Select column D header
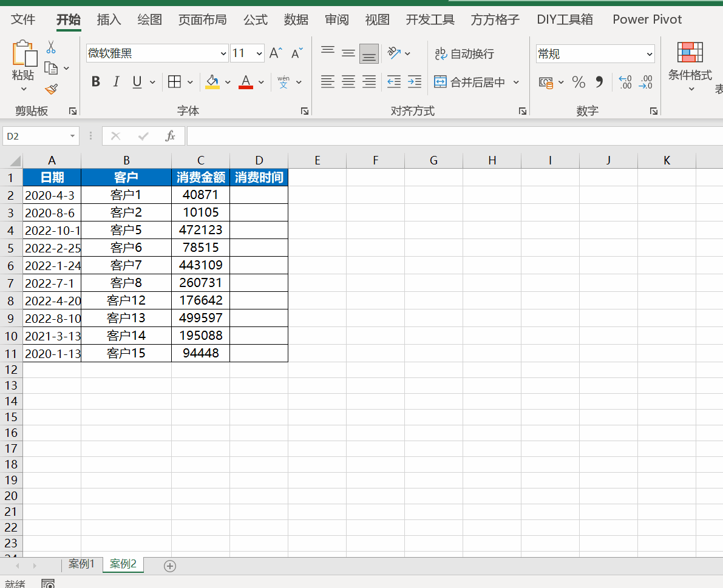 pos(259,160)
